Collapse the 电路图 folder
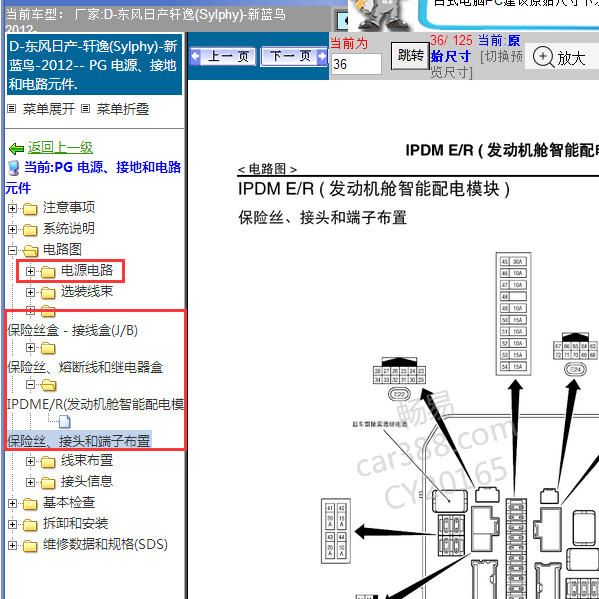This screenshot has height=599, width=599. pyautogui.click(x=12, y=251)
